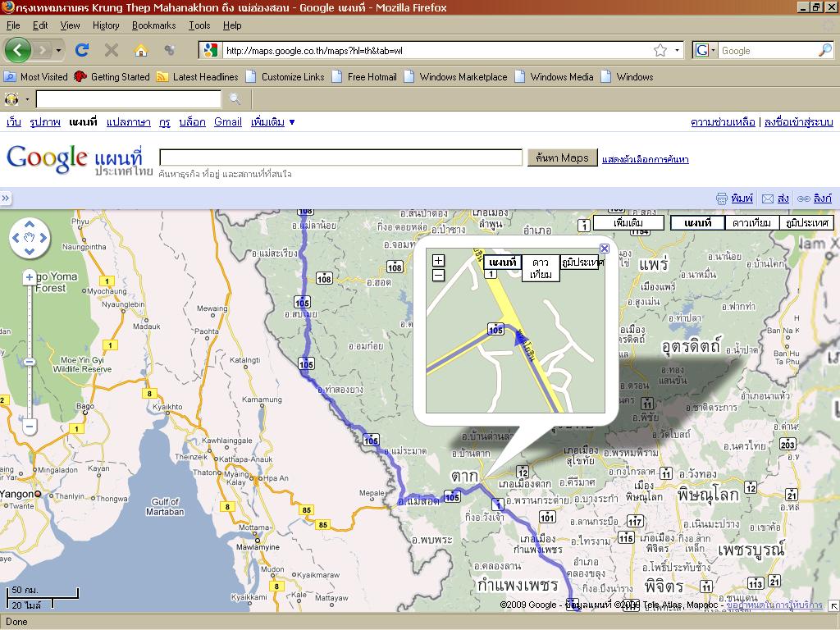Click the Google Maps search input box

click(340, 157)
